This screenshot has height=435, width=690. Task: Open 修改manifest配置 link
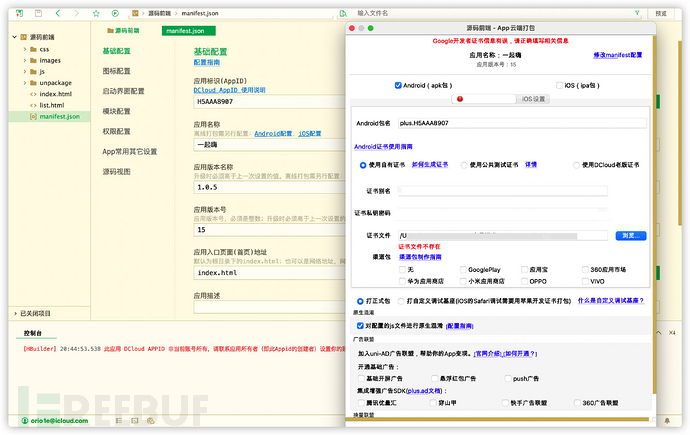pos(617,55)
